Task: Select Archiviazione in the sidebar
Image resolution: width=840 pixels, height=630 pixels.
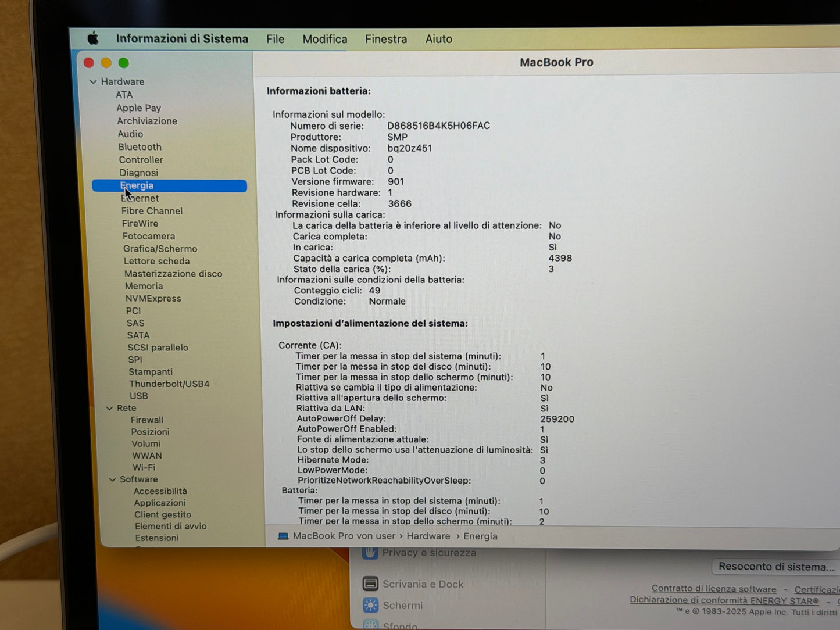Action: 147,121
